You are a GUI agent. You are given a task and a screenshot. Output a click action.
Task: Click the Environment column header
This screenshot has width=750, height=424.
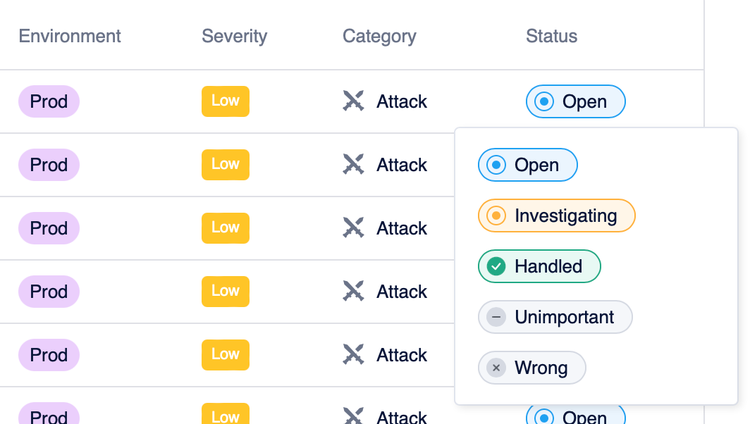coord(70,36)
